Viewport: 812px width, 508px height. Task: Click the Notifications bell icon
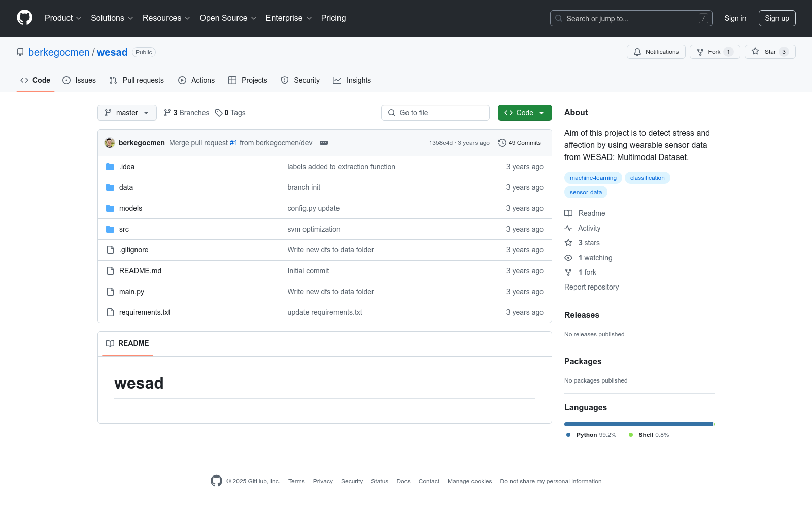[x=637, y=52]
